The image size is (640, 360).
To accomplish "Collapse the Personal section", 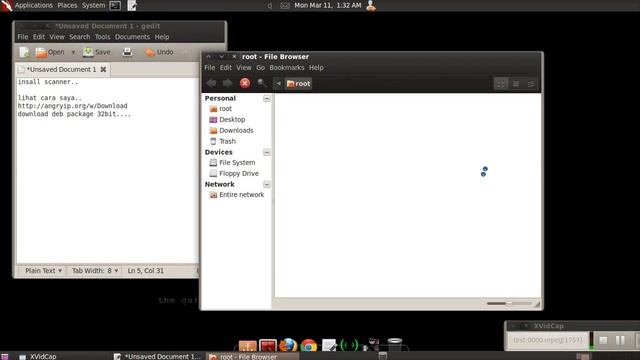I will (267, 98).
